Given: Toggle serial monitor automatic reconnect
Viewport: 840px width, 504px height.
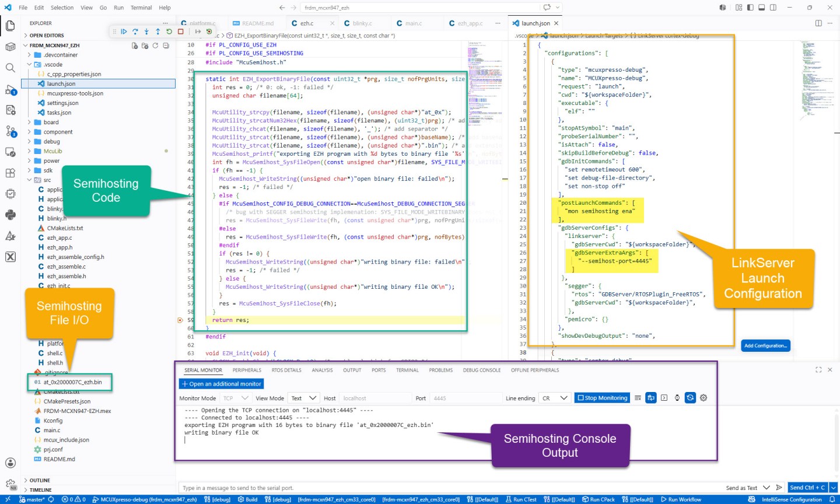Looking at the screenshot, I should point(690,398).
